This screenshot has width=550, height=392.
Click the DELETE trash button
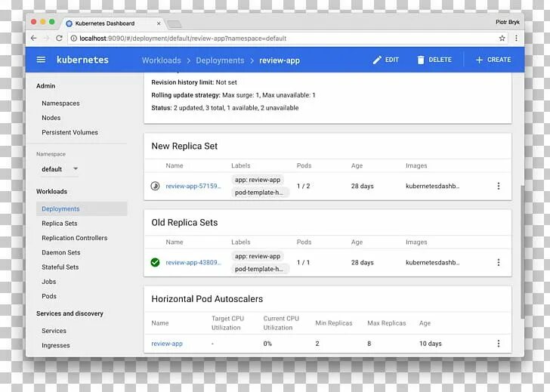coord(434,60)
